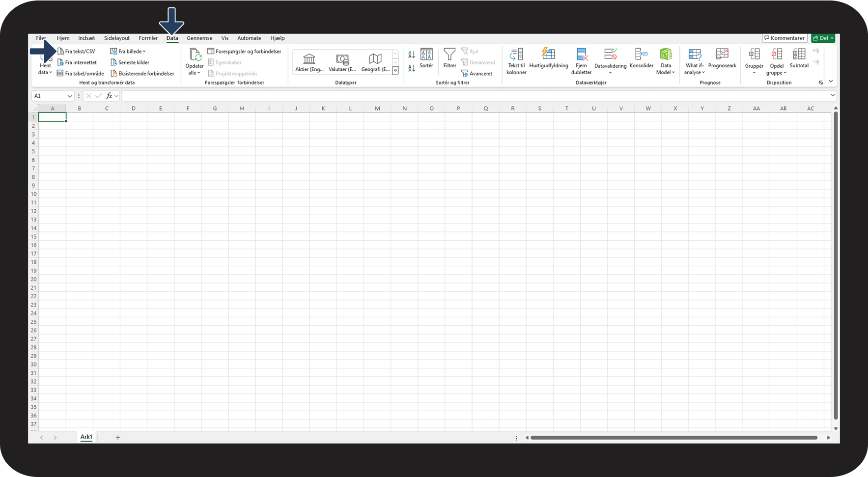Sort ascending A to Z
Screen dimensions: 868x477
click(x=412, y=55)
